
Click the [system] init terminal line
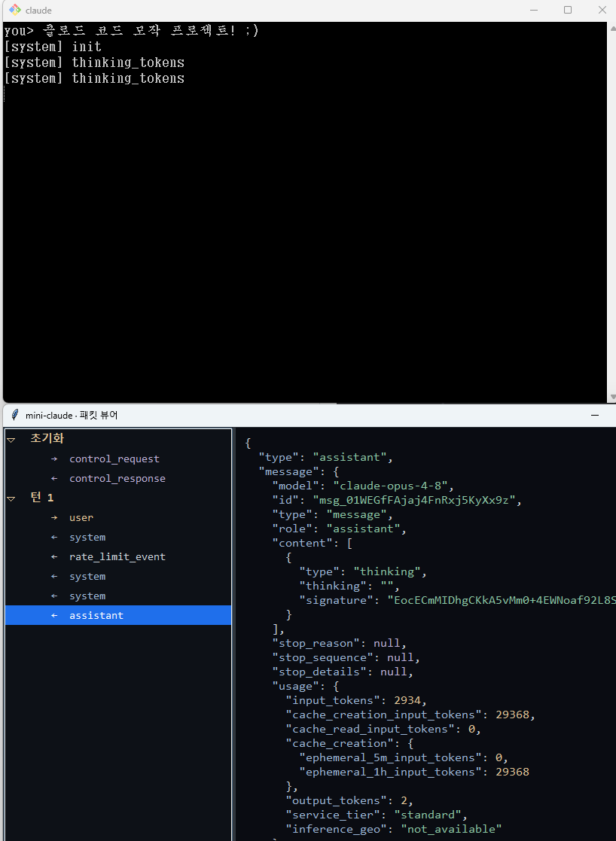(53, 47)
